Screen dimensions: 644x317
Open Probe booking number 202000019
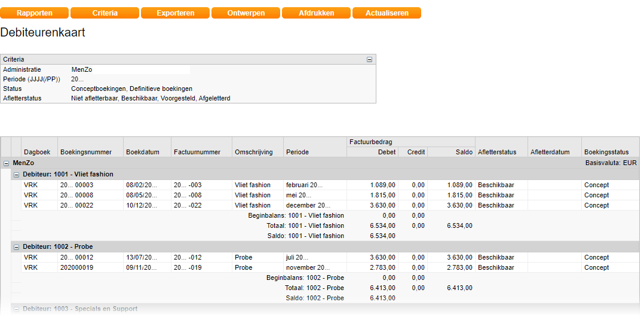(x=76, y=267)
